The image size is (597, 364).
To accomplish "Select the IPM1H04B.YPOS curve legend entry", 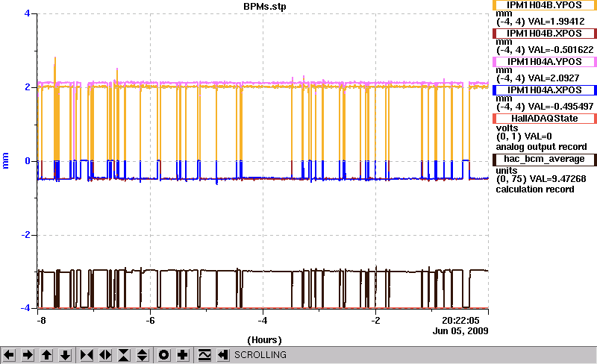I will click(545, 5).
